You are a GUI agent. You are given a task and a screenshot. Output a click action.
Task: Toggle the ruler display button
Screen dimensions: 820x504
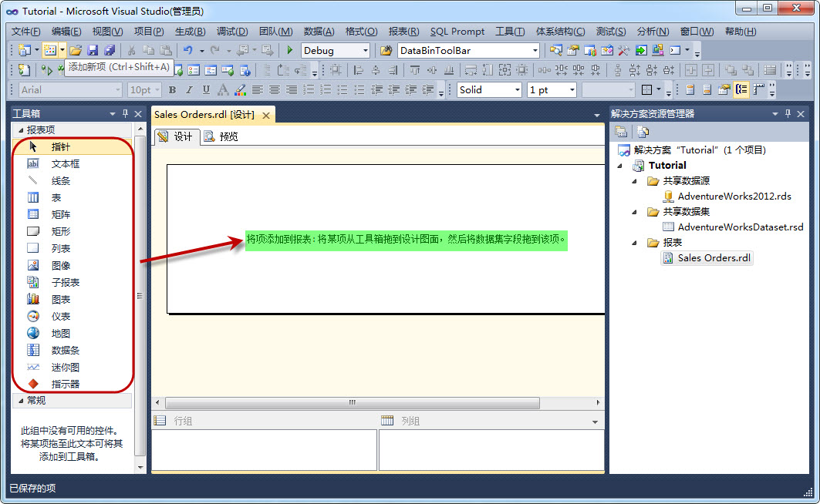pos(758,90)
